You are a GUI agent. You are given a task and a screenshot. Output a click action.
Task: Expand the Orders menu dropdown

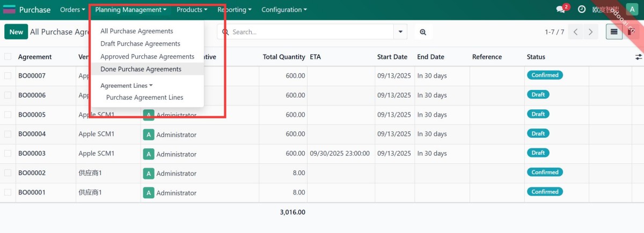(72, 10)
